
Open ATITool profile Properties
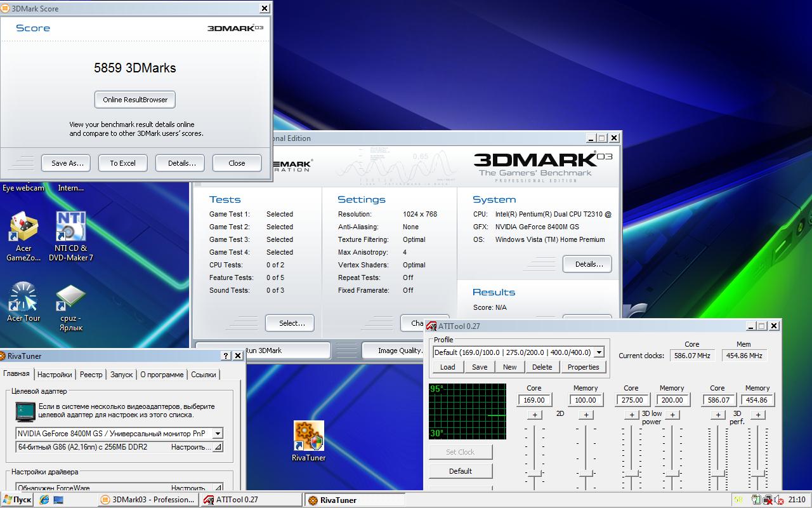(584, 367)
